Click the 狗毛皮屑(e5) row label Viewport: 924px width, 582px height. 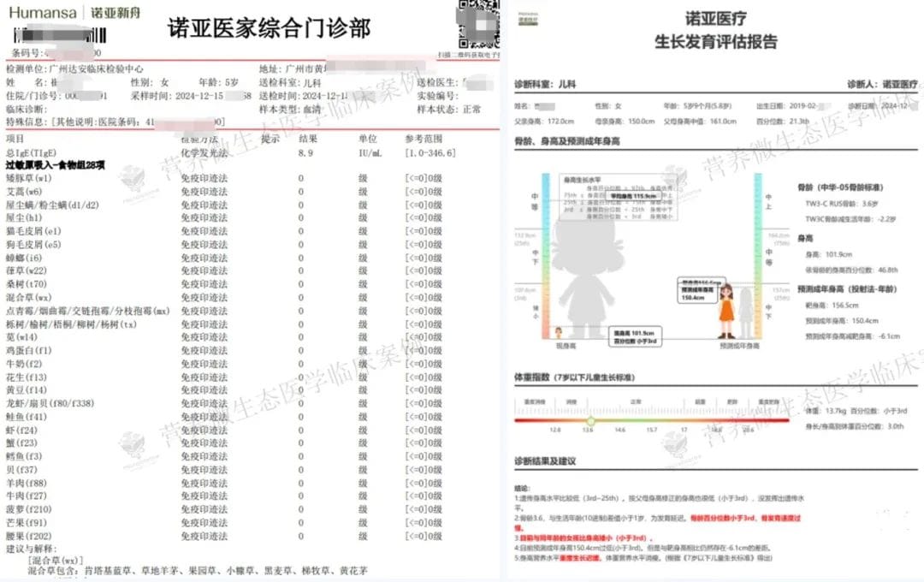tap(33, 244)
